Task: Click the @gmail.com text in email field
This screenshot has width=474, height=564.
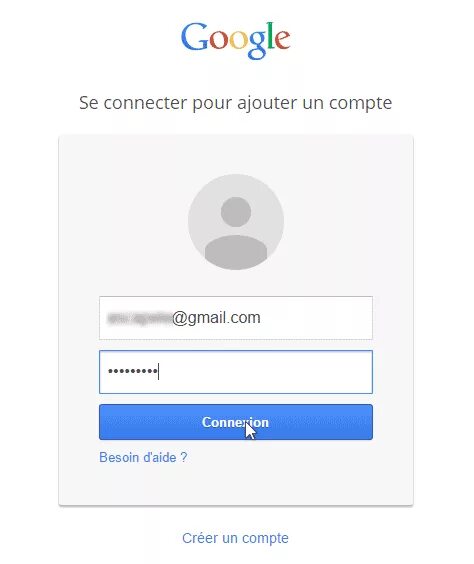Action: pos(216,318)
